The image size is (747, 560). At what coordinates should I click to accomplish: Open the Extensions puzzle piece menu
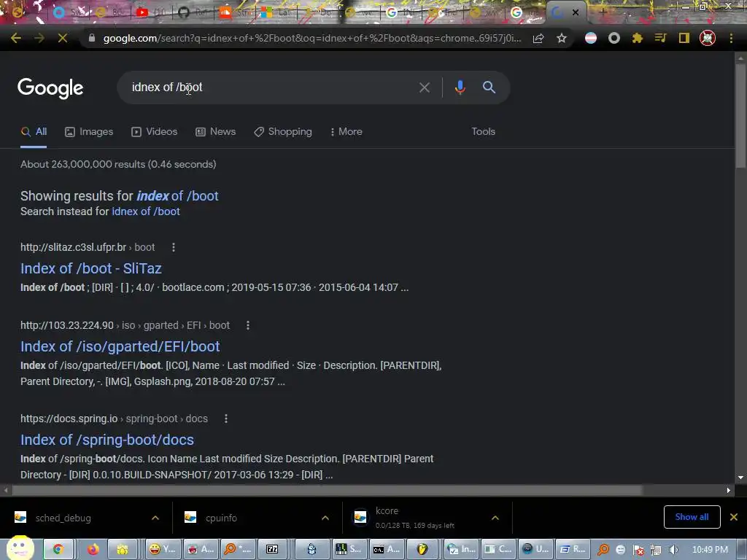tap(637, 38)
